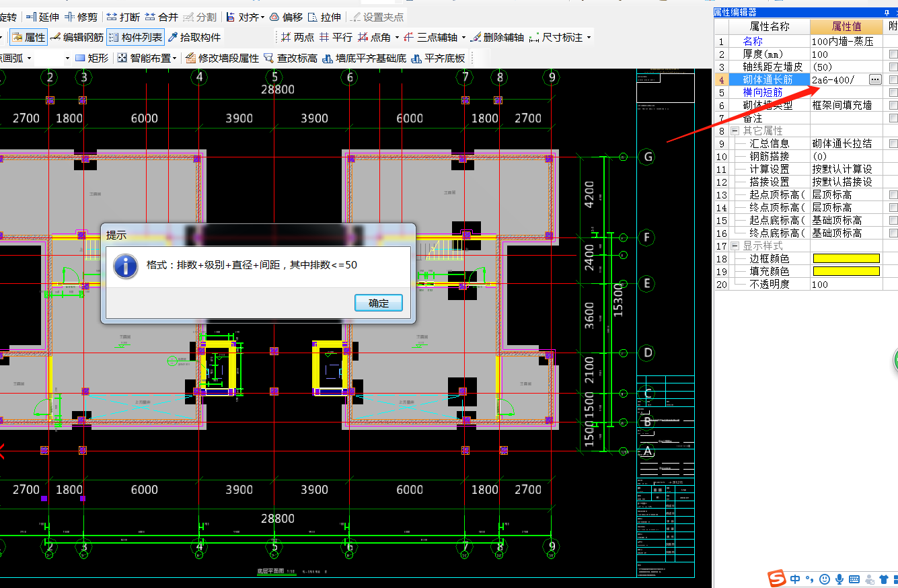
Task: Click the 对齐 (Align) tool
Action: [x=241, y=17]
